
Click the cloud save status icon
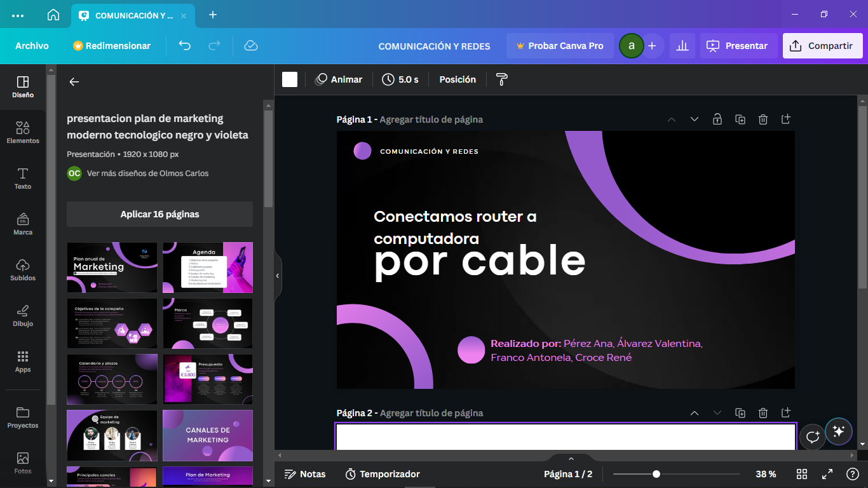click(x=250, y=46)
